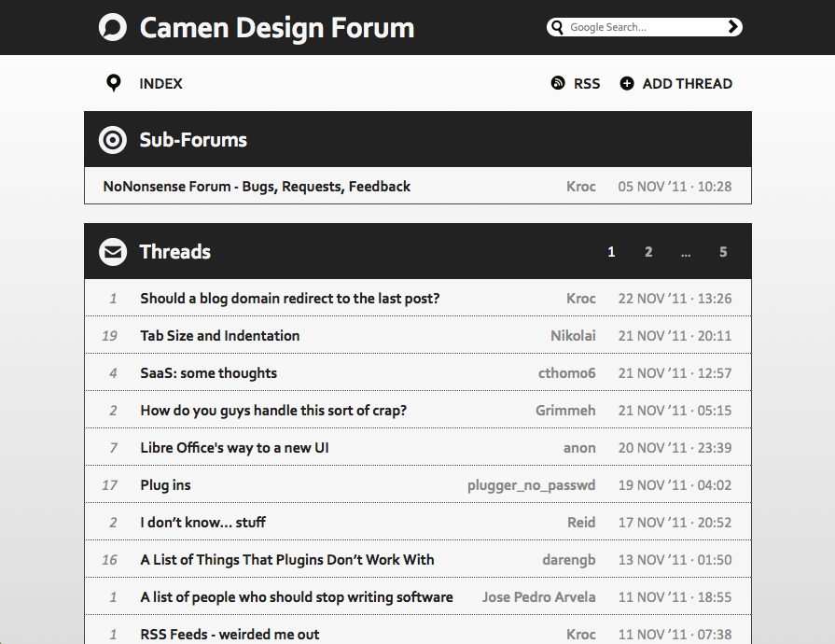Go to threads page 2
The width and height of the screenshot is (835, 644).
coord(648,252)
